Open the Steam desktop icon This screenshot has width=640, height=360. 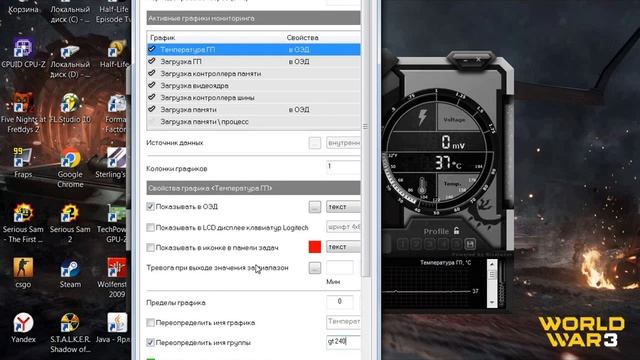coord(70,273)
